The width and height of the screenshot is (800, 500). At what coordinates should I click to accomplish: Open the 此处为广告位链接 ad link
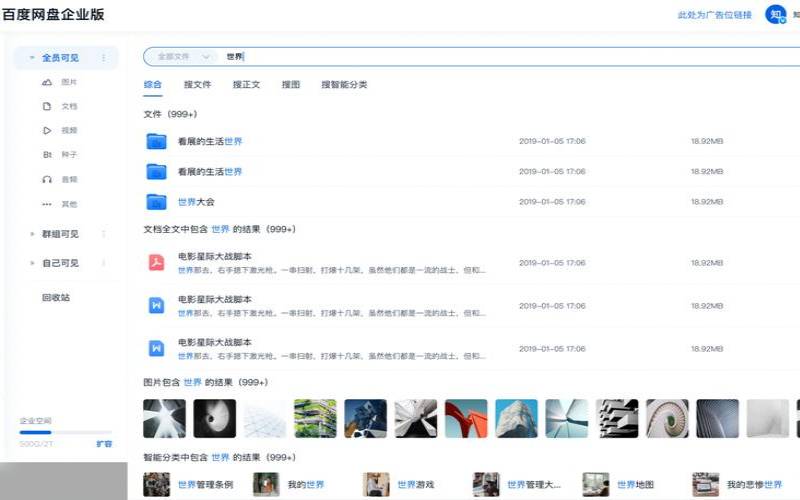[x=714, y=15]
